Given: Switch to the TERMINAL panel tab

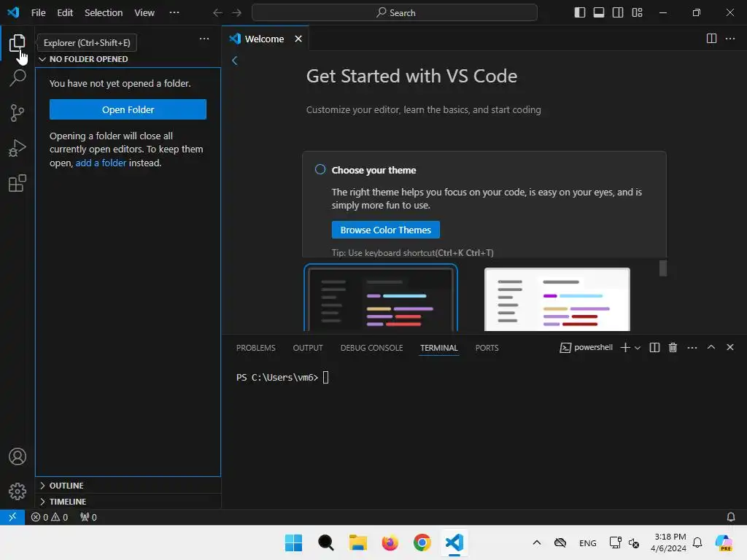Looking at the screenshot, I should 438,348.
